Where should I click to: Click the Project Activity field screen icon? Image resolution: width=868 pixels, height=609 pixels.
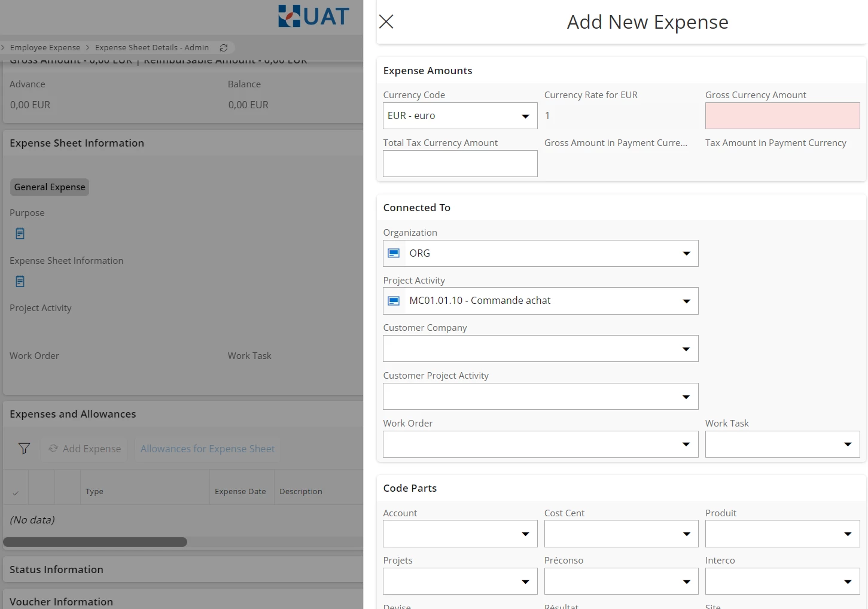(394, 301)
